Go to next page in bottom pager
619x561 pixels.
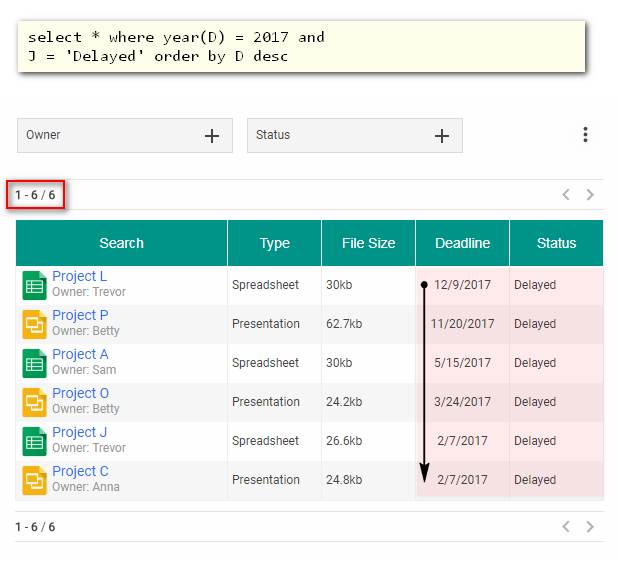pos(590,527)
